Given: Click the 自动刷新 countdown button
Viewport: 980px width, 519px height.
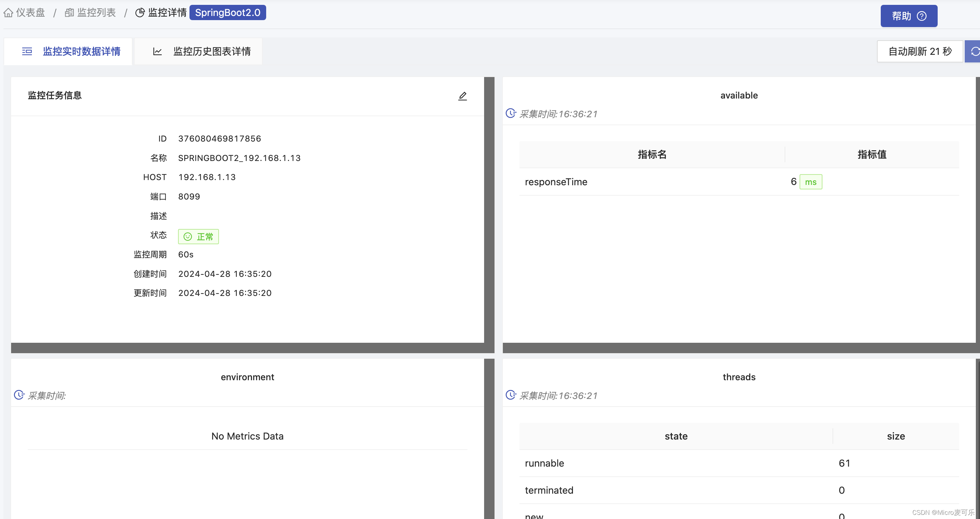Looking at the screenshot, I should 920,51.
